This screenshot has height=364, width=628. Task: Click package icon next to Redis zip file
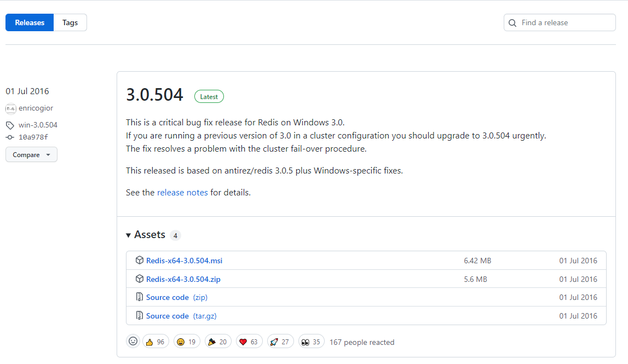coord(140,279)
